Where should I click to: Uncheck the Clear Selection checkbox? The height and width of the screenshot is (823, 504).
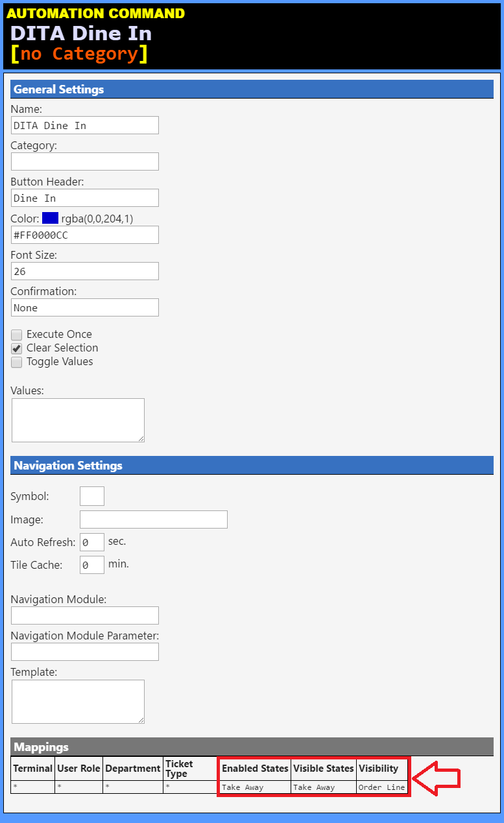[17, 348]
